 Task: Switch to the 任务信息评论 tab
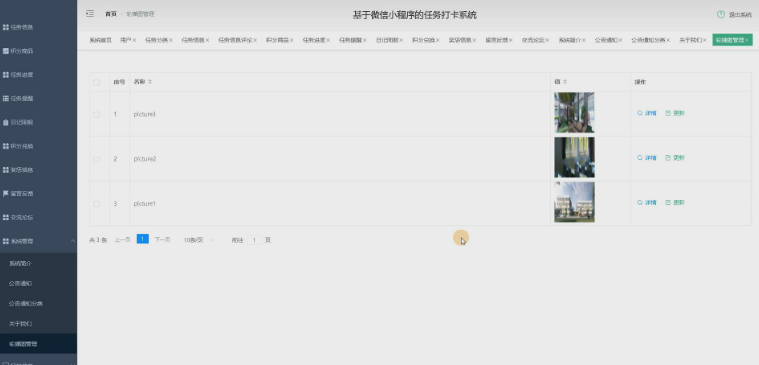(235, 40)
